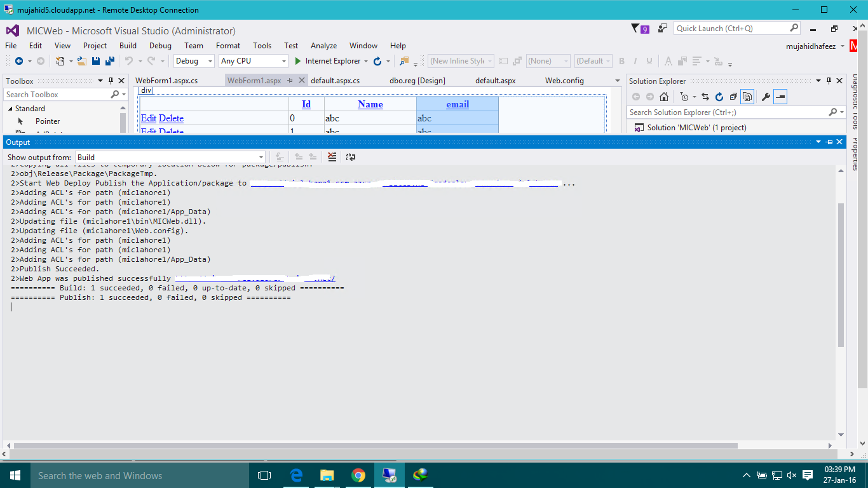
Task: Pin the Toolbox panel with the pushpin
Action: click(111, 81)
